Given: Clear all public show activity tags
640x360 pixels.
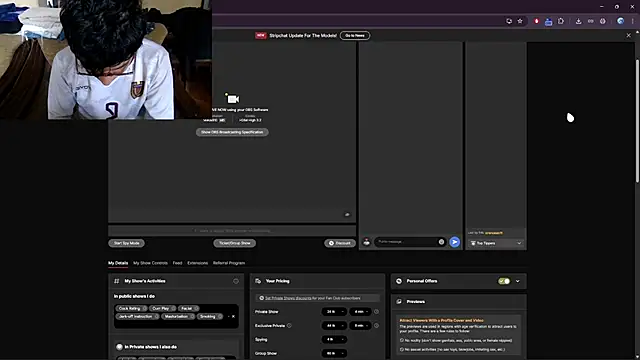Looking at the screenshot, I should point(233,317).
